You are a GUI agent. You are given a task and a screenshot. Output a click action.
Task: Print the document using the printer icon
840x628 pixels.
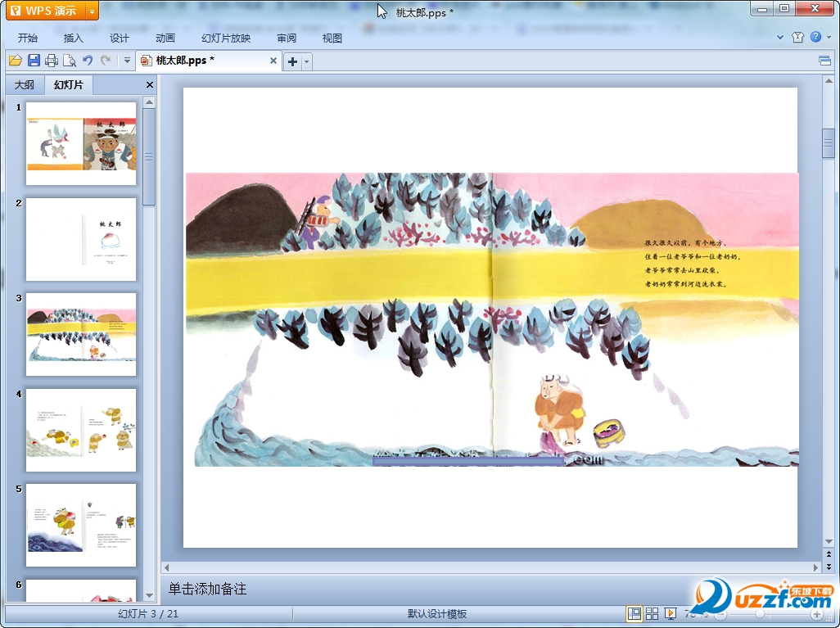click(52, 61)
